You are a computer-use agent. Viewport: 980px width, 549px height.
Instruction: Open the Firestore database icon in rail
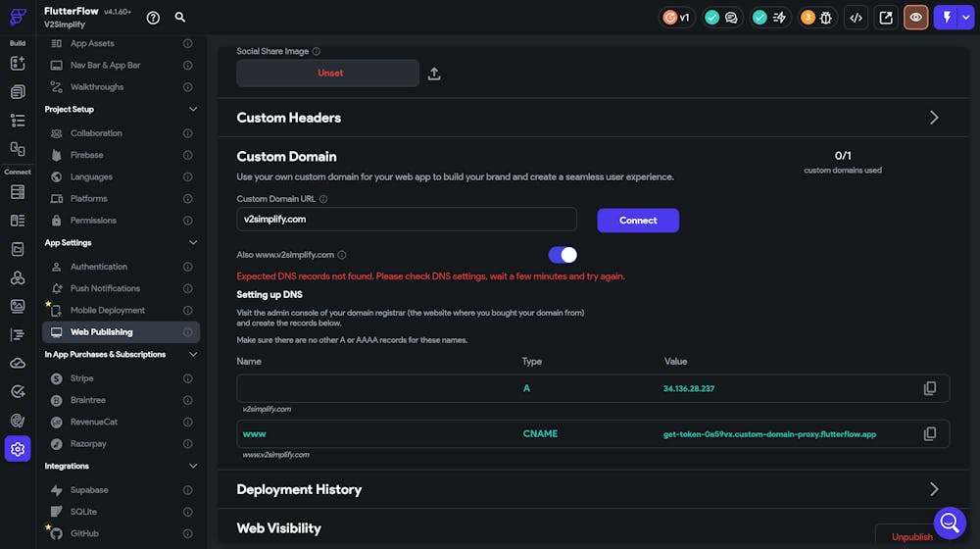tap(18, 192)
